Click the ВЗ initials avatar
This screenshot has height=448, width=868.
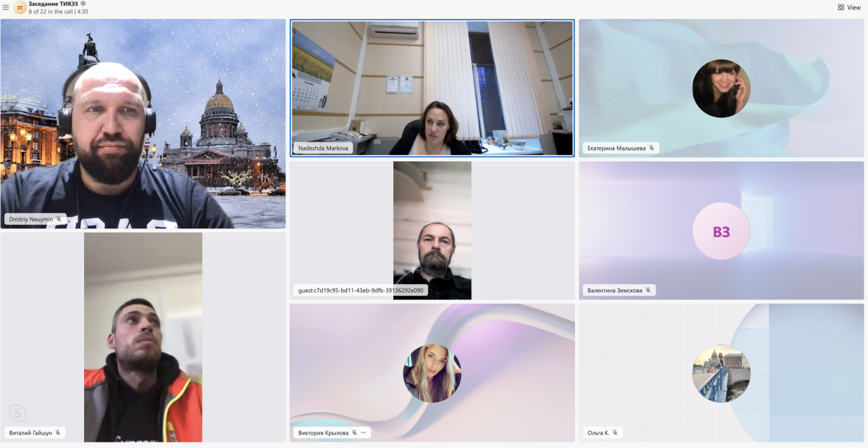click(x=721, y=231)
